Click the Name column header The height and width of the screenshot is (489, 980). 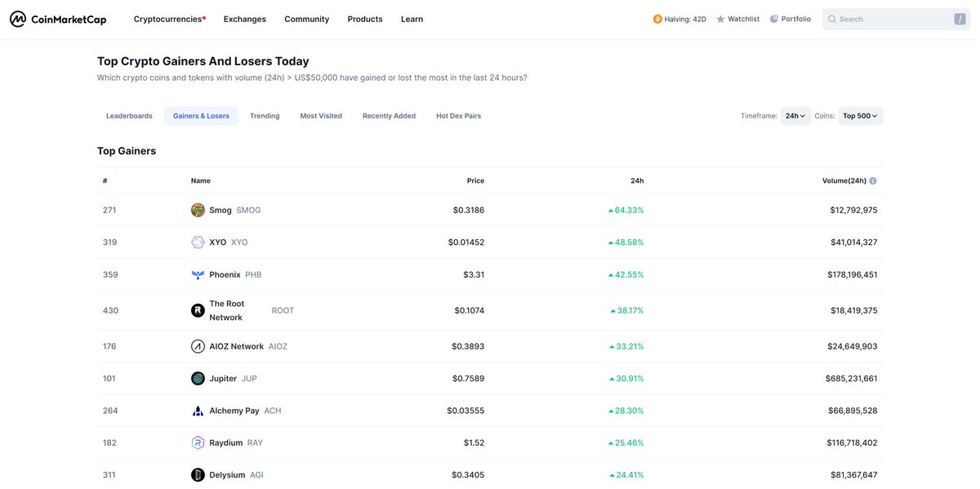coord(201,181)
